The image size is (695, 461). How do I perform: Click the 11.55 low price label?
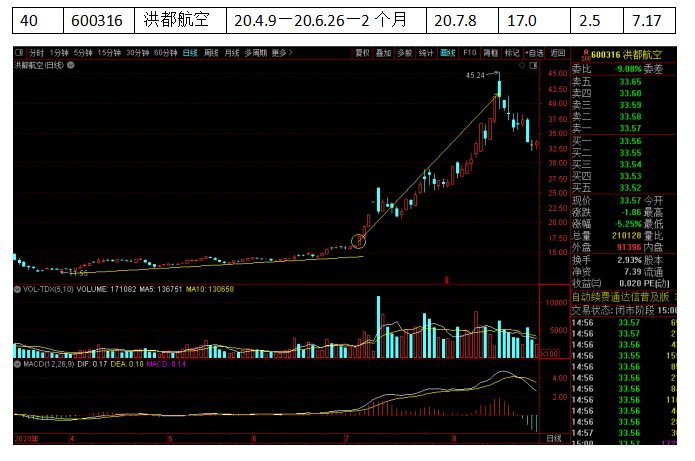(78, 273)
